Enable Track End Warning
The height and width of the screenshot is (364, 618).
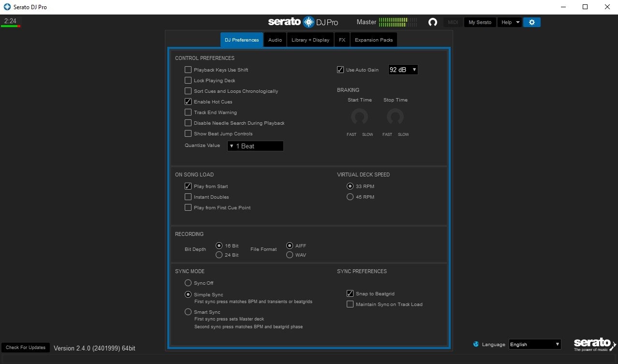tap(188, 112)
